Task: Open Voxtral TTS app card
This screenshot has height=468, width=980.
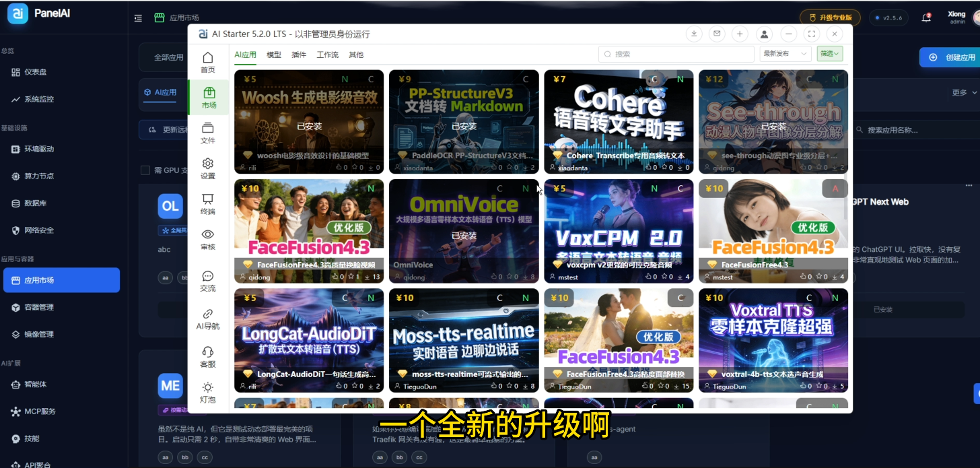Action: click(x=773, y=341)
